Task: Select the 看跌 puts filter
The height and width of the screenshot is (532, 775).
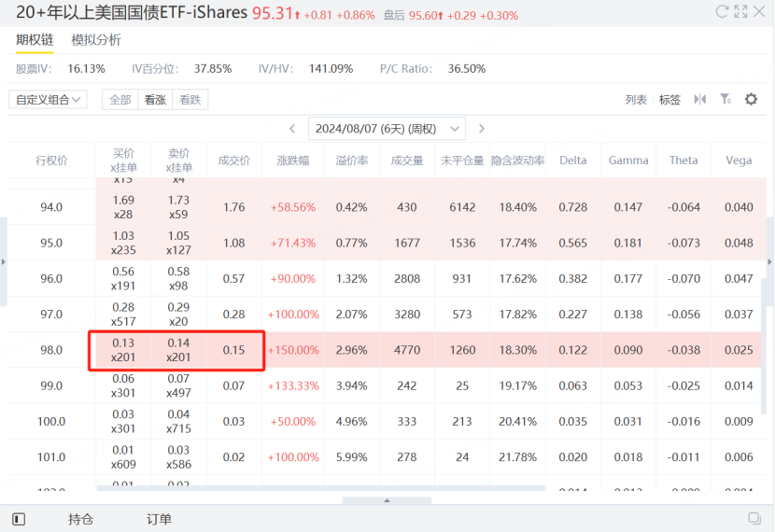Action: (x=190, y=99)
